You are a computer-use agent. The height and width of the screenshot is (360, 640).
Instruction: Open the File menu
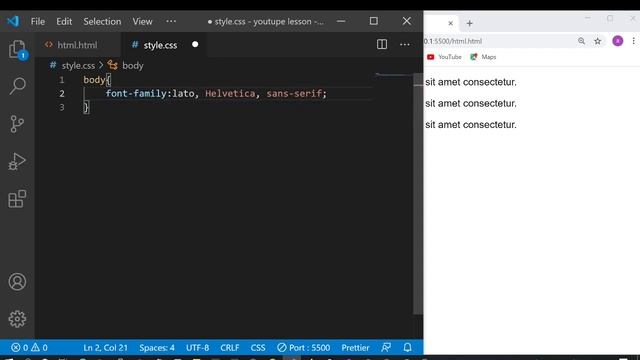point(38,21)
